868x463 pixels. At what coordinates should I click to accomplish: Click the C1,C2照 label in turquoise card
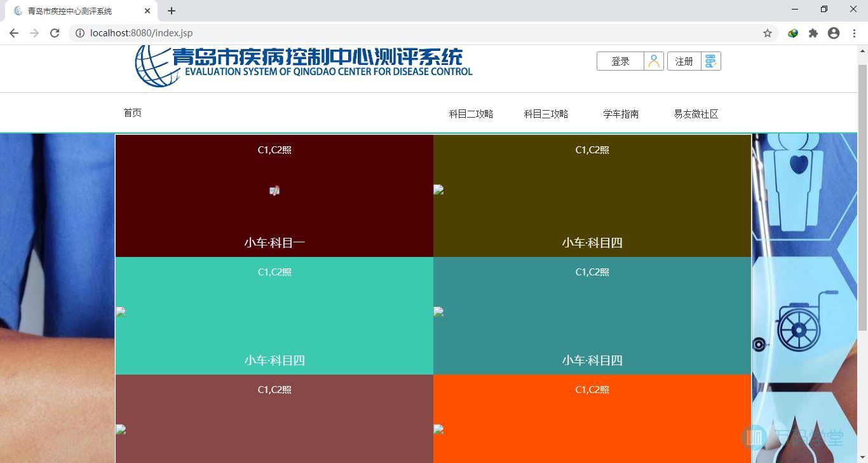click(x=275, y=272)
